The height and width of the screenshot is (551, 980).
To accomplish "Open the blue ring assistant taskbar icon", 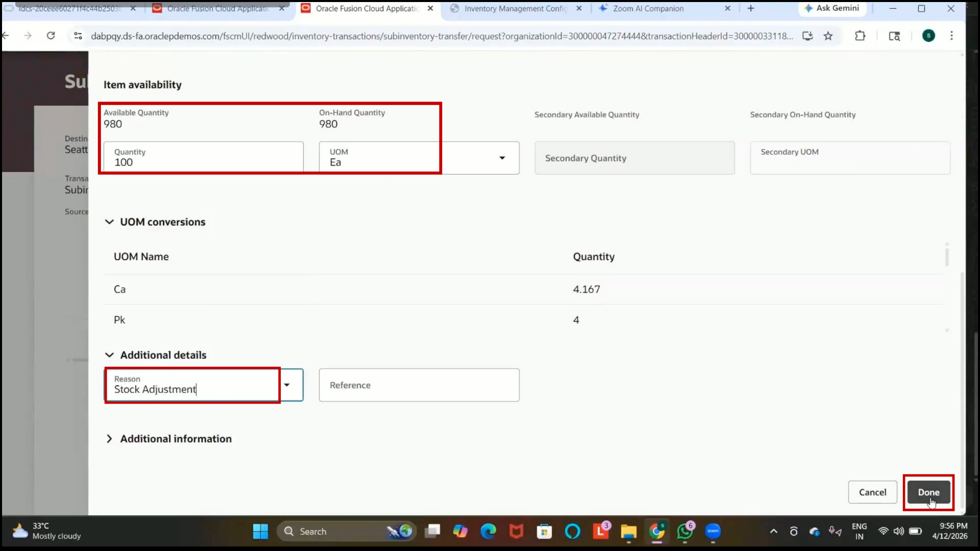I will pyautogui.click(x=573, y=532).
